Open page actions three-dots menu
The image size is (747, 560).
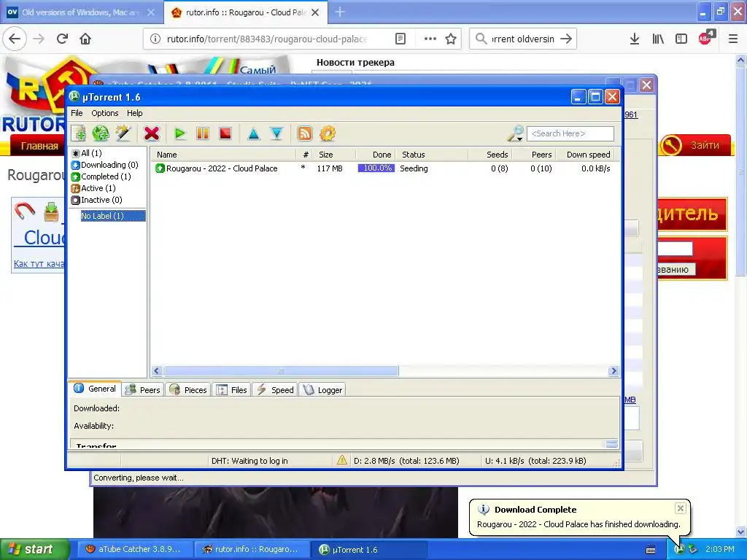[430, 39]
